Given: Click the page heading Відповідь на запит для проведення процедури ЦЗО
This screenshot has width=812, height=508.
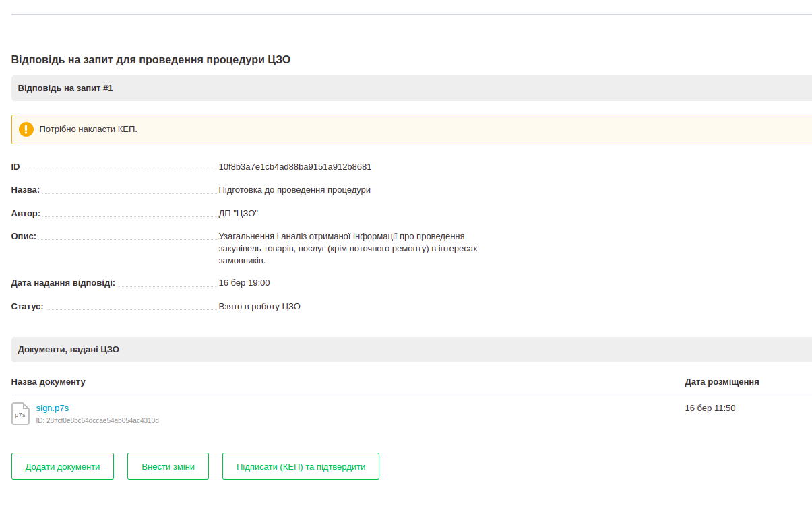Looking at the screenshot, I should 151,60.
